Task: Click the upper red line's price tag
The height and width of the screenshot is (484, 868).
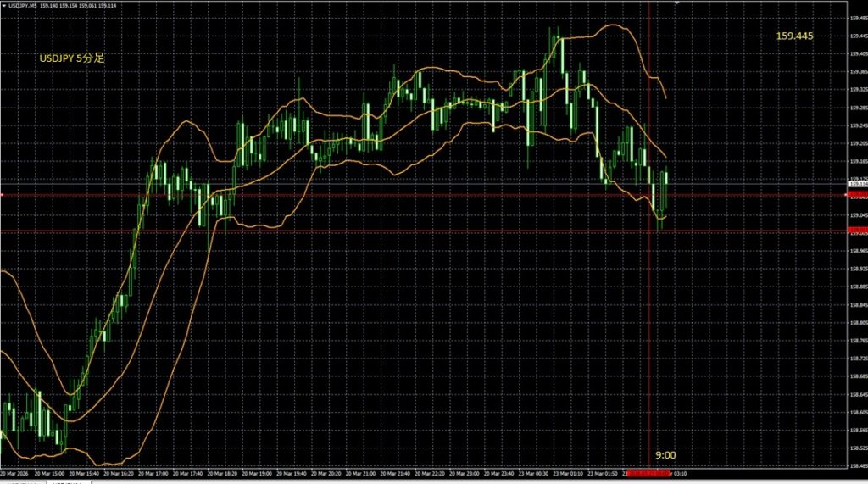Action: point(858,195)
